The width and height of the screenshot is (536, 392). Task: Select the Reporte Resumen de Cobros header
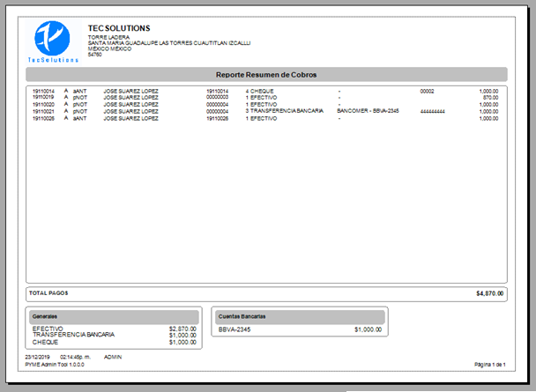[266, 74]
